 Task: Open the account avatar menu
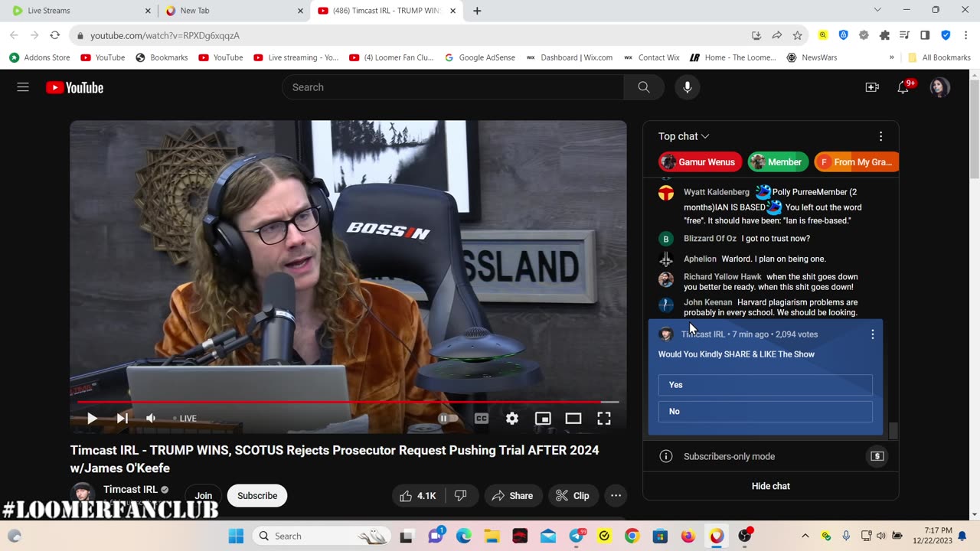tap(939, 87)
